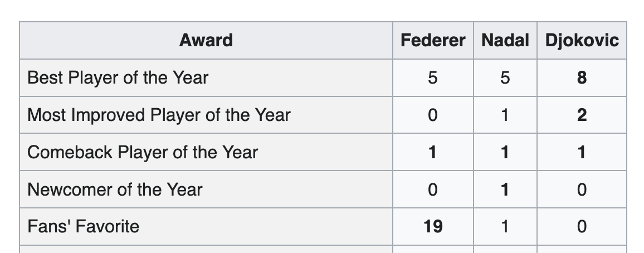Click Nadal's Newcomer of the Year value
The height and width of the screenshot is (253, 644).
[x=505, y=189]
